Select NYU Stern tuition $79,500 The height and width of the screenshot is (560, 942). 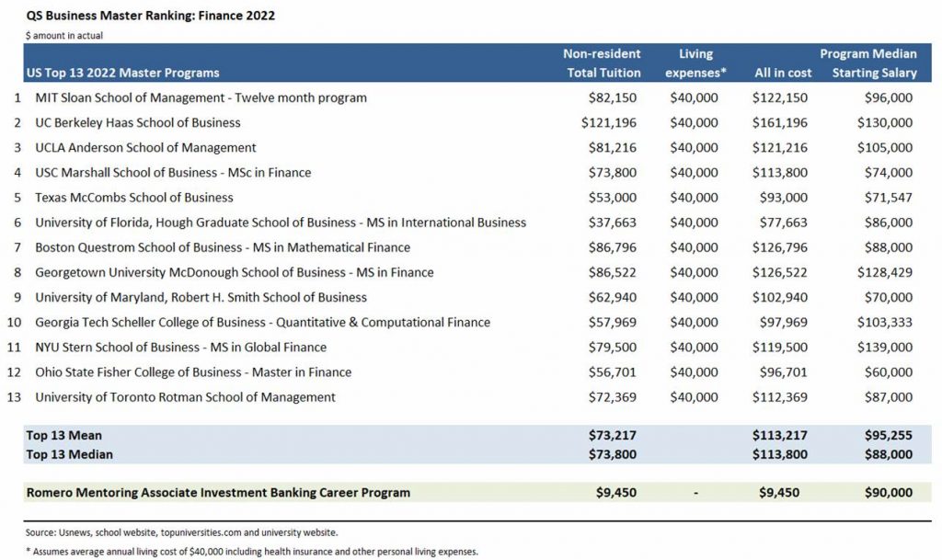612,348
